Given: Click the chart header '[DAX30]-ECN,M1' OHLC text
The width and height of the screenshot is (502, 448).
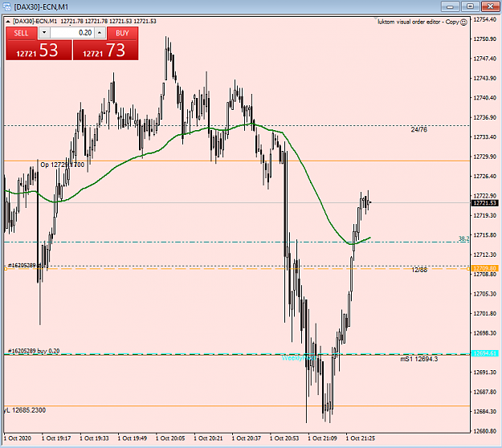Looking at the screenshot, I should pyautogui.click(x=84, y=22).
